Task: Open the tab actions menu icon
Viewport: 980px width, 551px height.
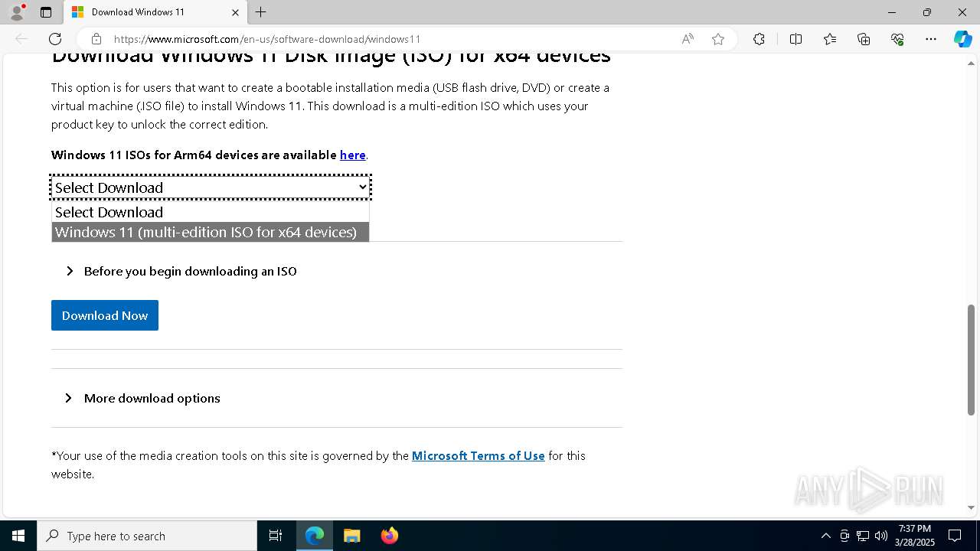Action: click(46, 12)
